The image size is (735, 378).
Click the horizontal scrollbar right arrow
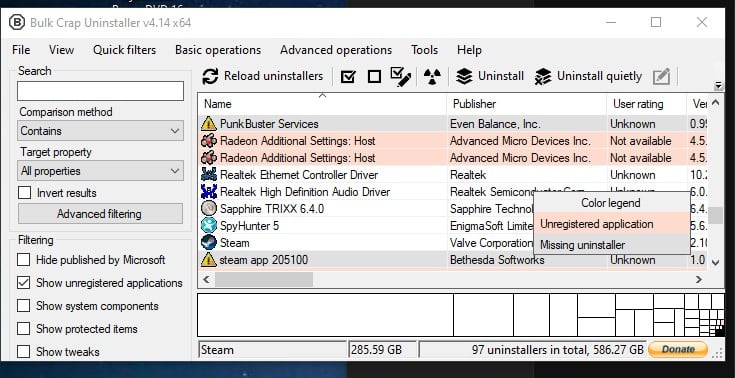click(699, 279)
